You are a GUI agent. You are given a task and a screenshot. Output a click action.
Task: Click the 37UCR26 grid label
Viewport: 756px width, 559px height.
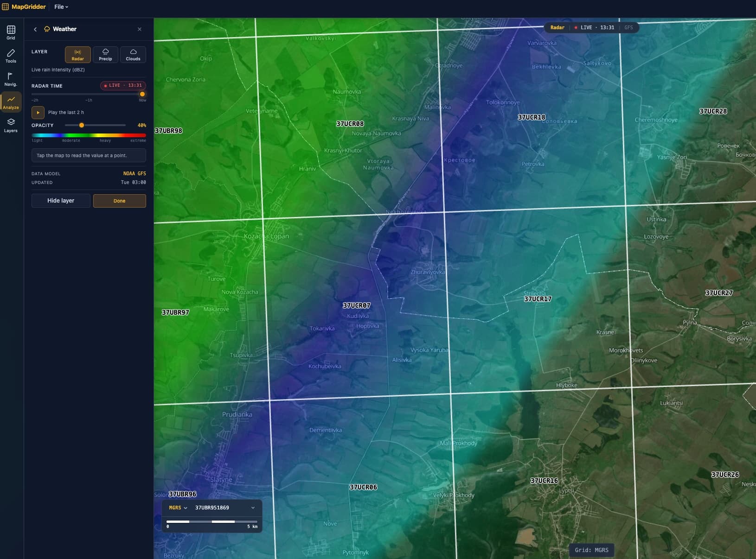click(x=725, y=475)
